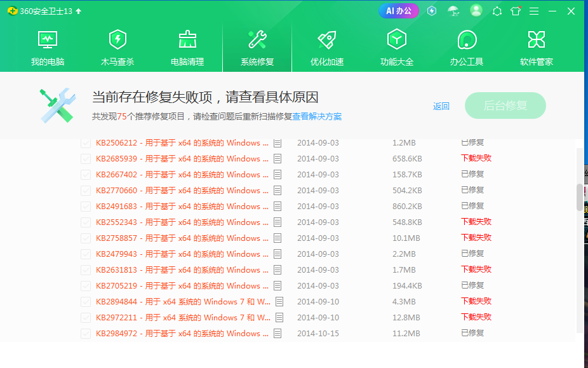Switch to 我的电脑 tab
This screenshot has width=588, height=368.
tap(48, 48)
